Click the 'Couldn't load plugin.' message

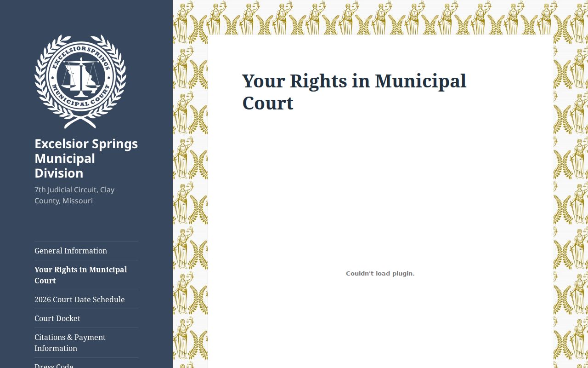380,273
